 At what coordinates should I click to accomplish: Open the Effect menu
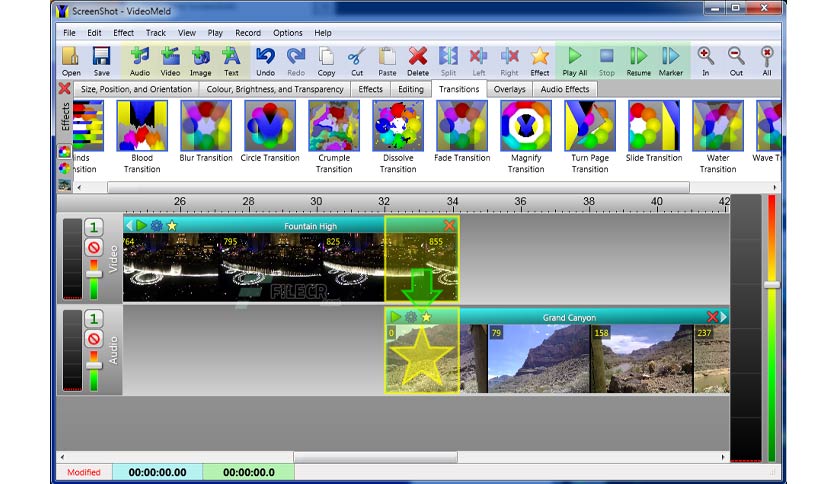(123, 33)
